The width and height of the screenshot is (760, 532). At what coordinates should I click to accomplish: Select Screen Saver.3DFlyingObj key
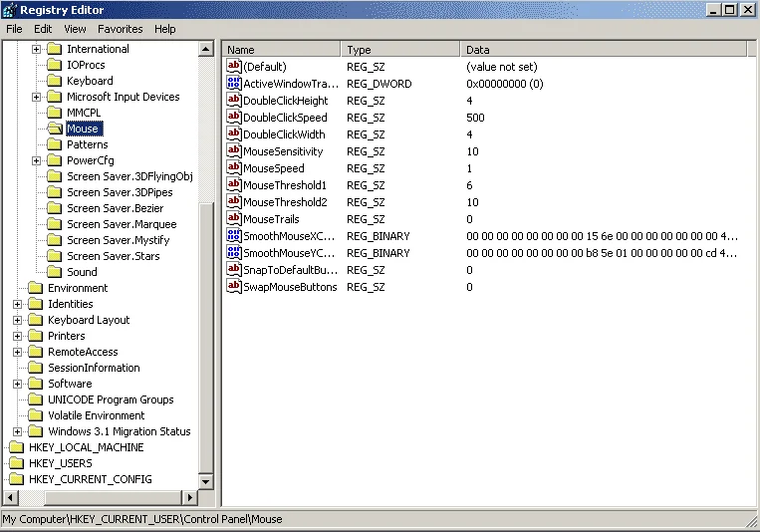coord(129,176)
